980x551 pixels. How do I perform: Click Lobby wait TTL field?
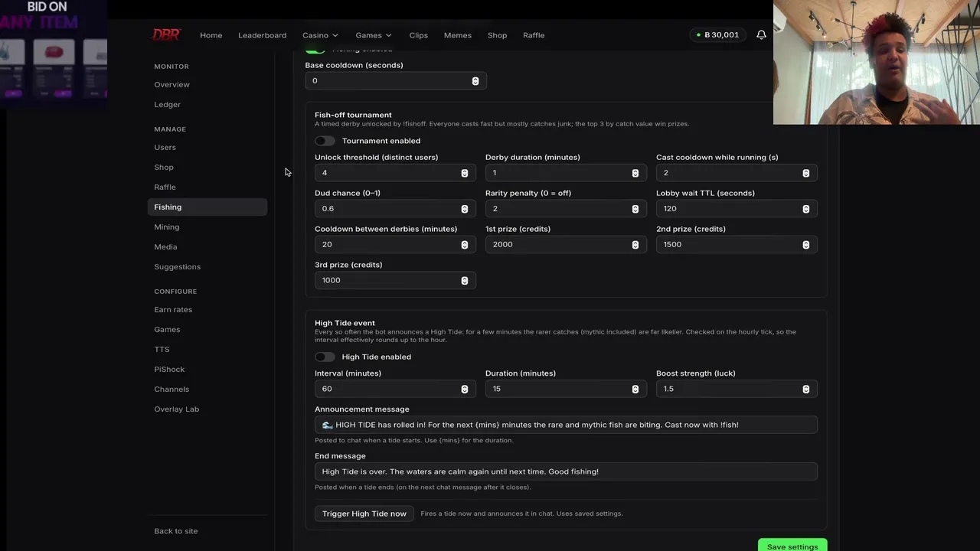(737, 208)
